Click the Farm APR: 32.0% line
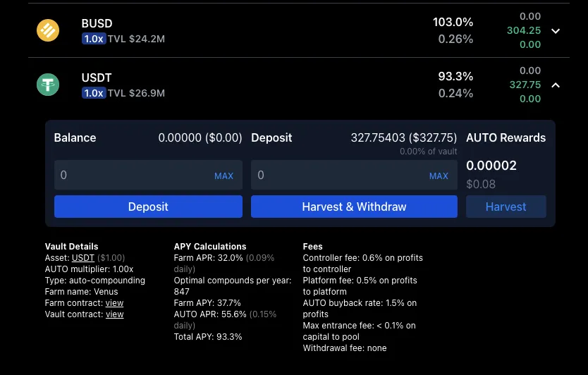Screen dimensions: 588x375 tap(224, 263)
